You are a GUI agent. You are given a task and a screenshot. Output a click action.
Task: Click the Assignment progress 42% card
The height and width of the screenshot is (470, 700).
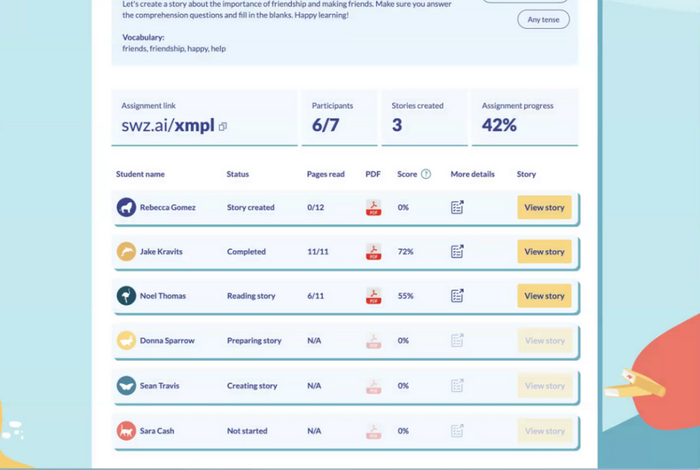coord(524,117)
